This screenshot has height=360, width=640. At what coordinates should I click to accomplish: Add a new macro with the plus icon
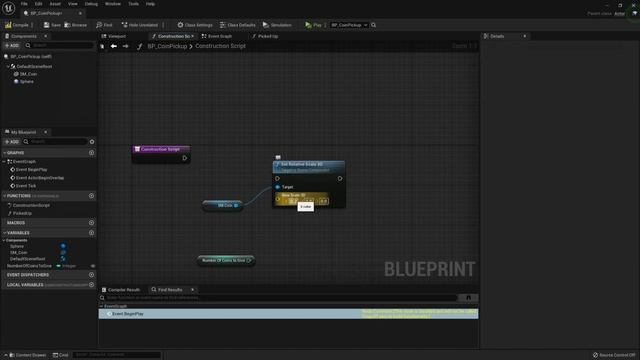coord(91,223)
